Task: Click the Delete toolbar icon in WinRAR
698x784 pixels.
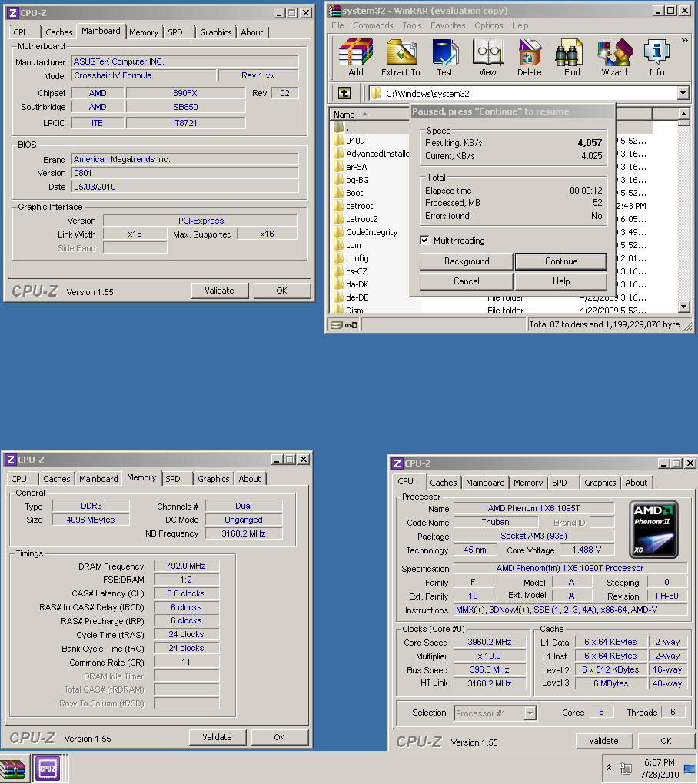Action: (530, 57)
